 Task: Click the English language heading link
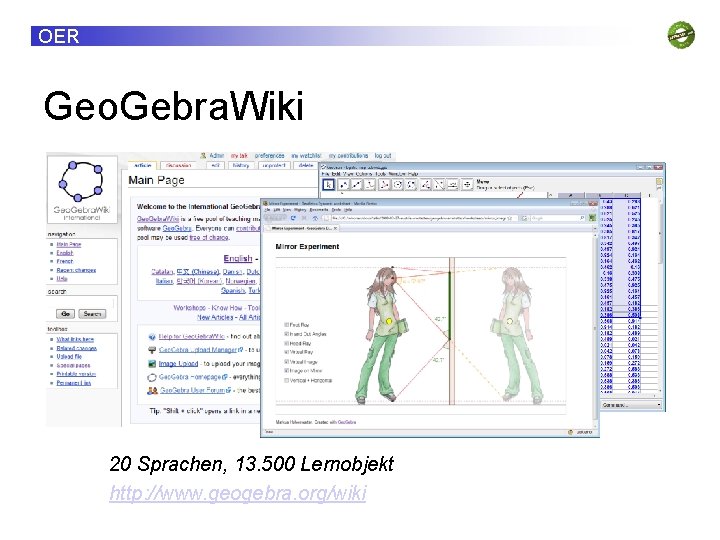(238, 258)
